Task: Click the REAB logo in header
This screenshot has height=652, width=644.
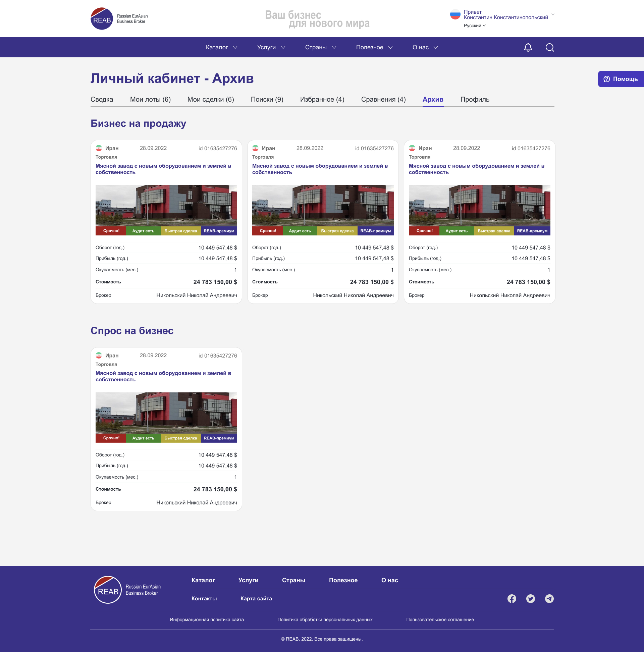Action: point(102,18)
